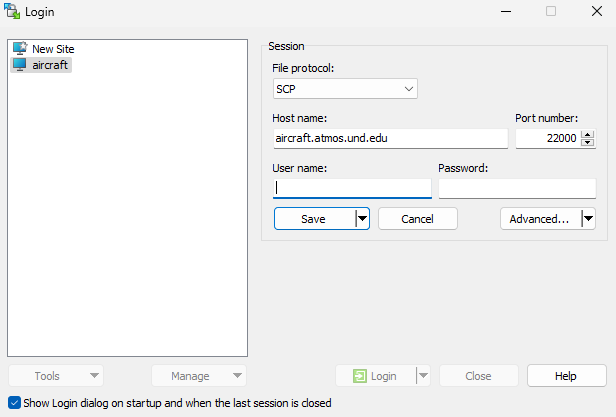Edit the Host name text field
Image resolution: width=616 pixels, height=417 pixels.
pyautogui.click(x=390, y=139)
